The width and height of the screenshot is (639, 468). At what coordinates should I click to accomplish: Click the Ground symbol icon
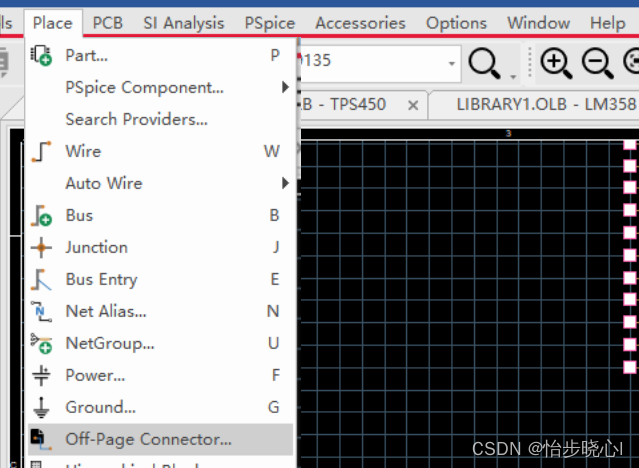pos(41,408)
